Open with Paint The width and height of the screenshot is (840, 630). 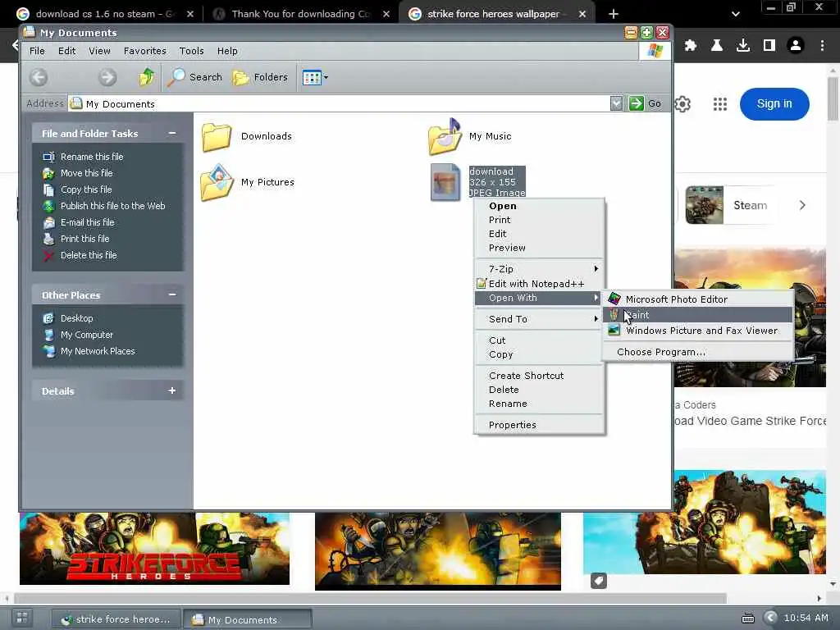pyautogui.click(x=698, y=314)
